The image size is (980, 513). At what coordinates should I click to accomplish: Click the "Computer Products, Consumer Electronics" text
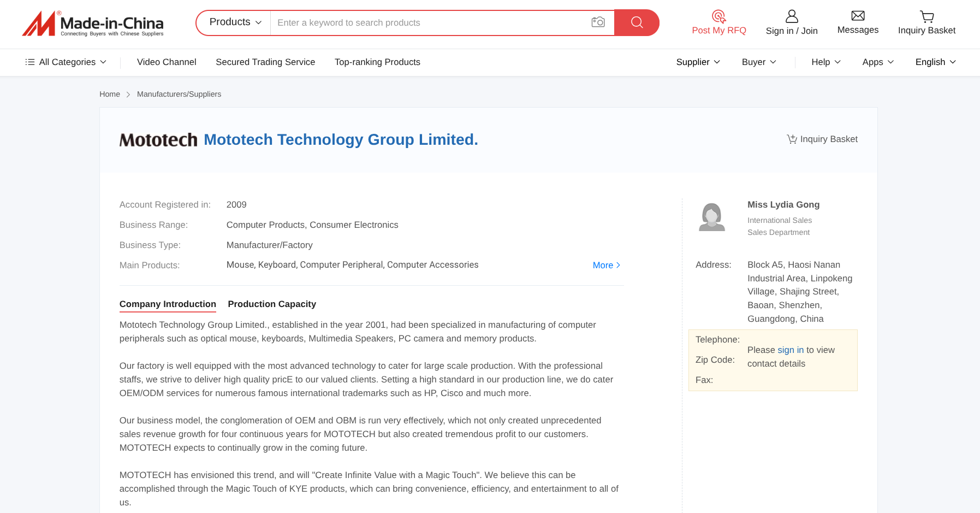tap(312, 225)
